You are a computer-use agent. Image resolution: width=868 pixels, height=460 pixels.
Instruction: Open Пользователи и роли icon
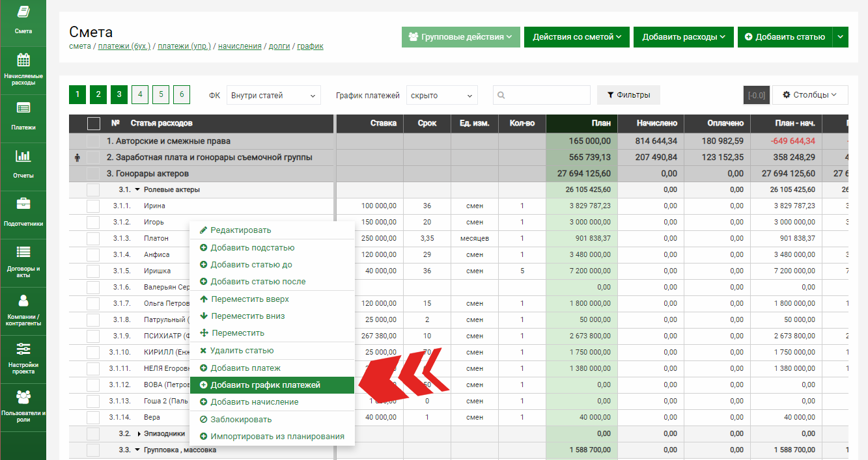coord(23,397)
